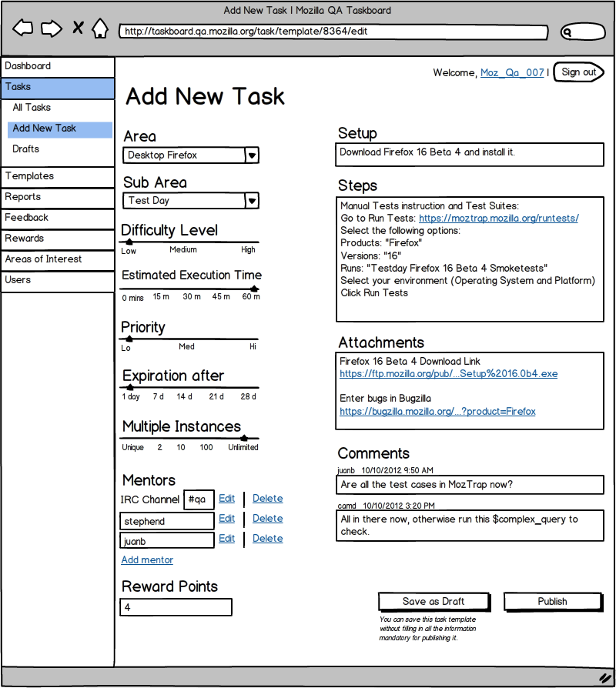This screenshot has height=688, width=616.
Task: Click 'Click Run Tests' text in Steps
Action: coord(374,293)
